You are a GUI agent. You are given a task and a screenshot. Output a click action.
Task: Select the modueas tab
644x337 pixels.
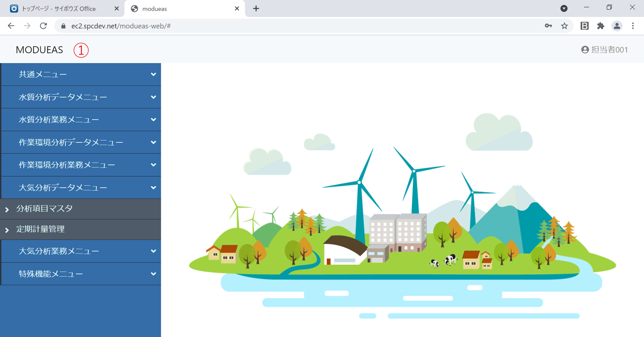point(185,8)
